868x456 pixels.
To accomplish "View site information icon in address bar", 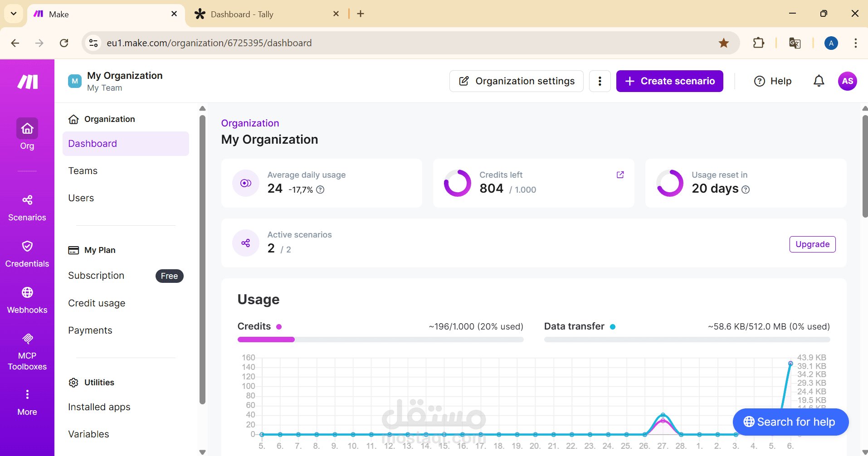I will click(x=93, y=43).
